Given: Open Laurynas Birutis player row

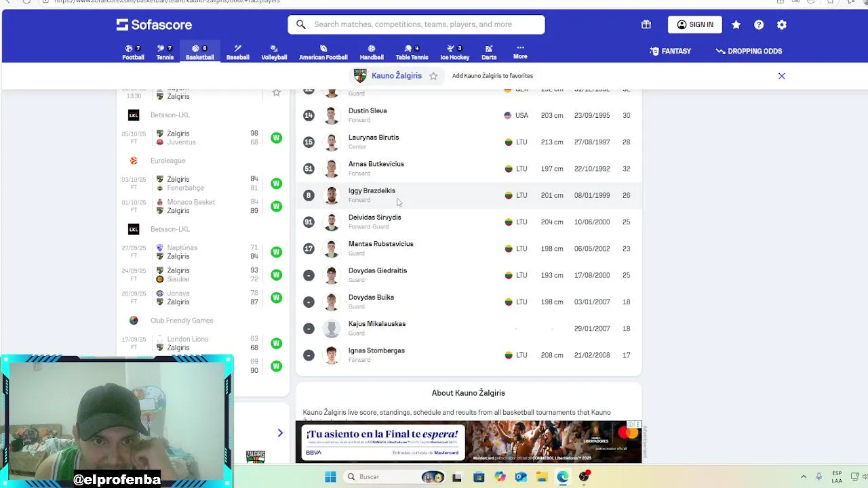Looking at the screenshot, I should pyautogui.click(x=469, y=142).
